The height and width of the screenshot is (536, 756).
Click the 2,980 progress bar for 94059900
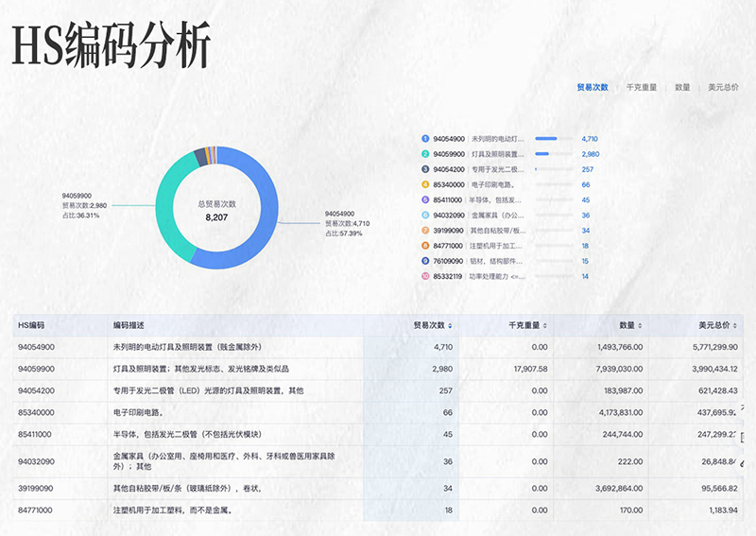[x=555, y=154]
